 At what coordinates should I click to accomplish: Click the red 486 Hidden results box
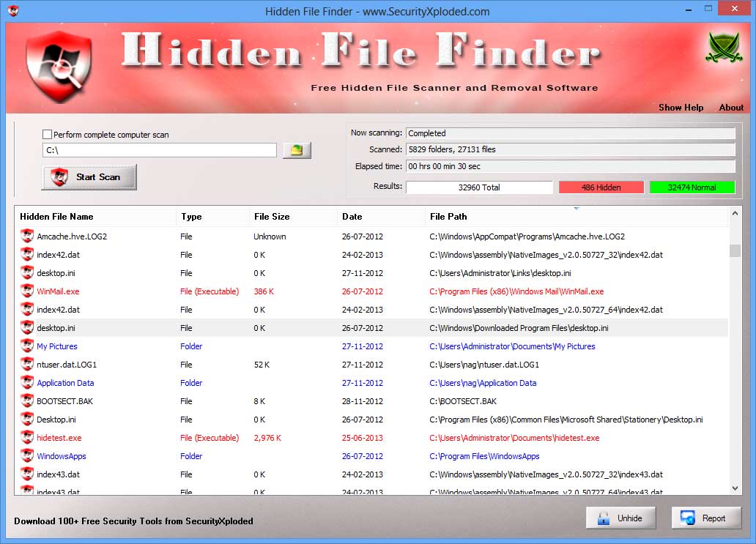(x=601, y=187)
